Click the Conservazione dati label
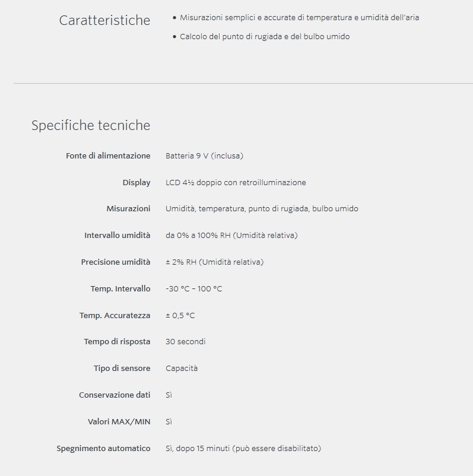Viewport: 473px width, 476px height. point(115,395)
